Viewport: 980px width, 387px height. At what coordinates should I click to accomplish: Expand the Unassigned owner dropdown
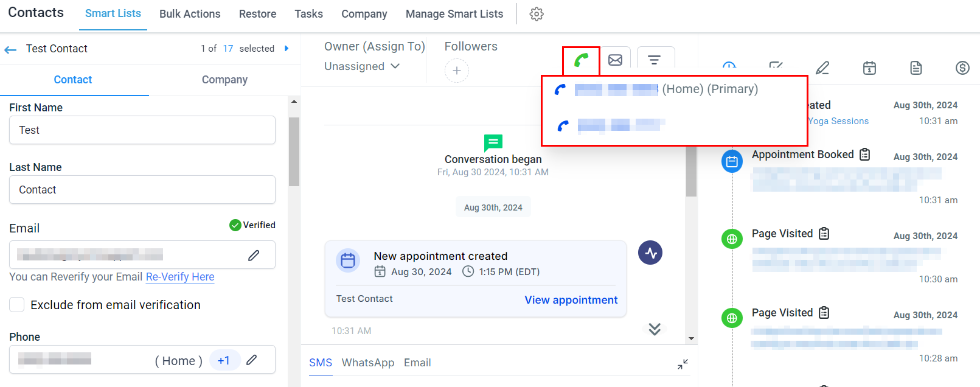[362, 66]
